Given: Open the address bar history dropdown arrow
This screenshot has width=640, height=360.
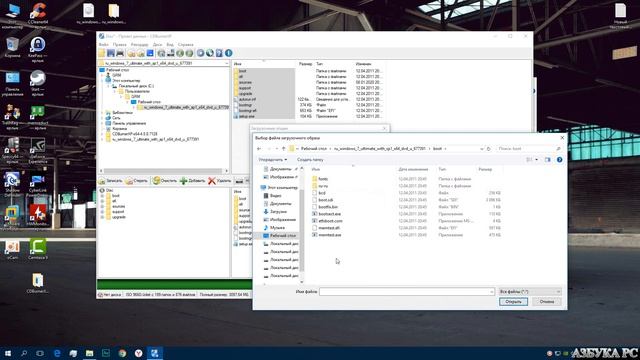Looking at the screenshot, I should tap(482, 149).
